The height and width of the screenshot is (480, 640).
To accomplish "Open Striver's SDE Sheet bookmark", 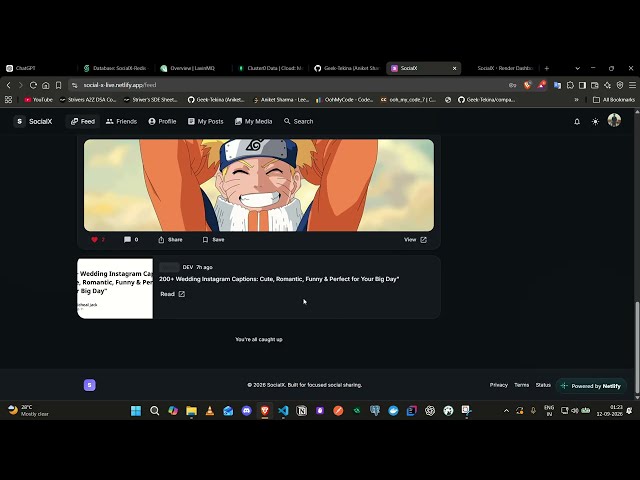I will tap(150, 100).
